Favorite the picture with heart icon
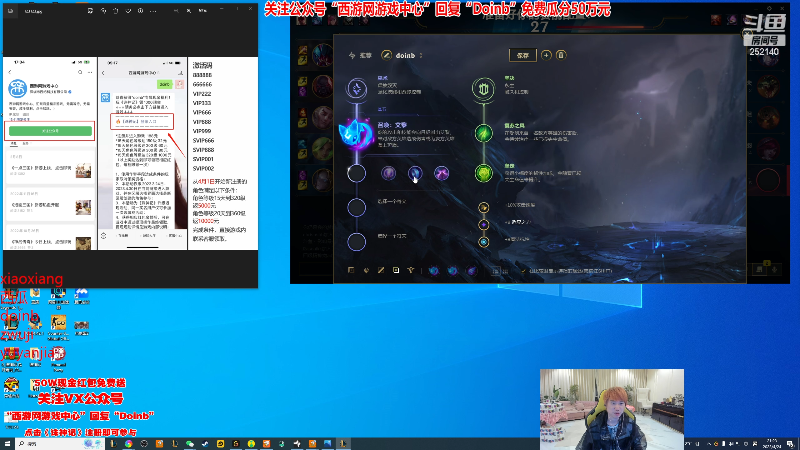800x450 pixels. tap(128, 10)
